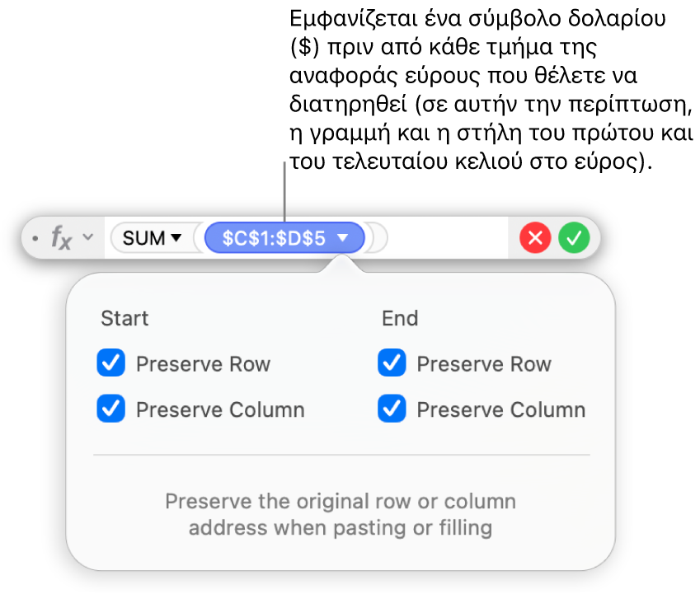The height and width of the screenshot is (594, 700).
Task: Toggle the Preserve Row checkbox under End
Action: click(392, 363)
